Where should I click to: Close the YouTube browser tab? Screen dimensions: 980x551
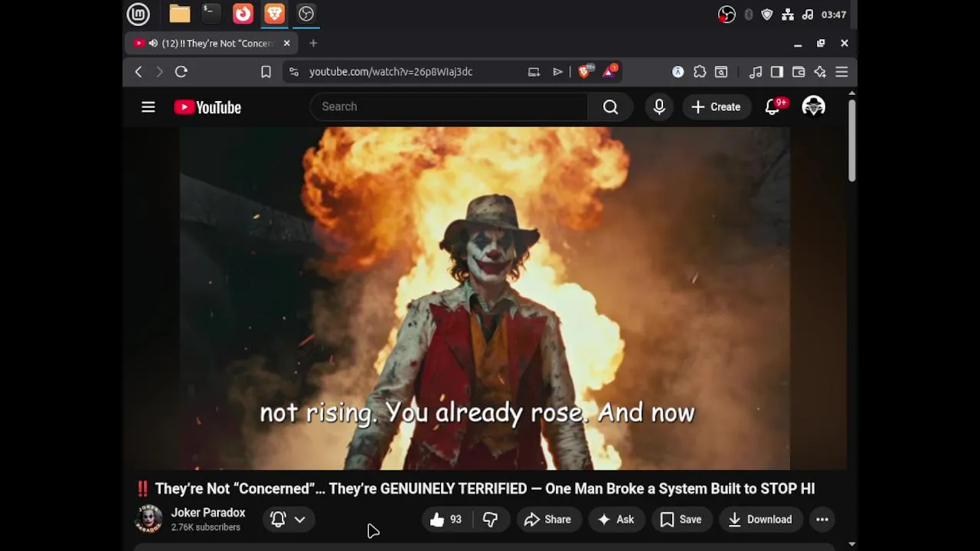286,44
